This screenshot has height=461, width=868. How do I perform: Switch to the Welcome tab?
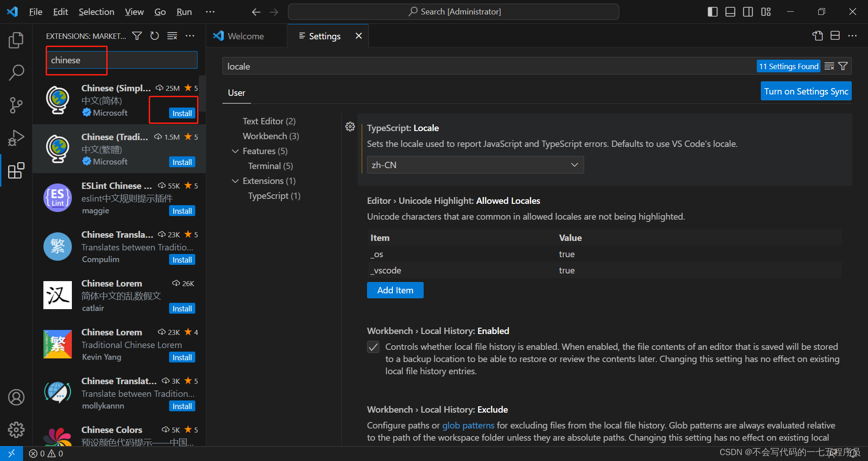point(246,36)
